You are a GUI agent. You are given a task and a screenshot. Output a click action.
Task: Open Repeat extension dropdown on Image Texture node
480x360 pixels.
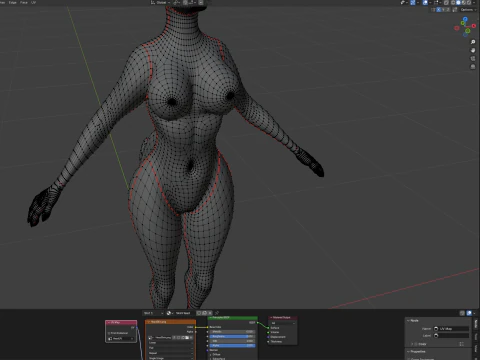[x=170, y=353]
